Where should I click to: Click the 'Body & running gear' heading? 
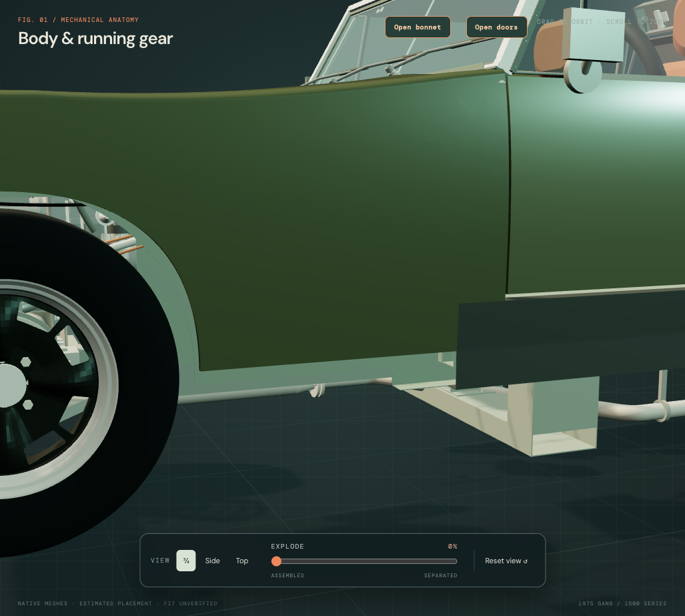95,39
